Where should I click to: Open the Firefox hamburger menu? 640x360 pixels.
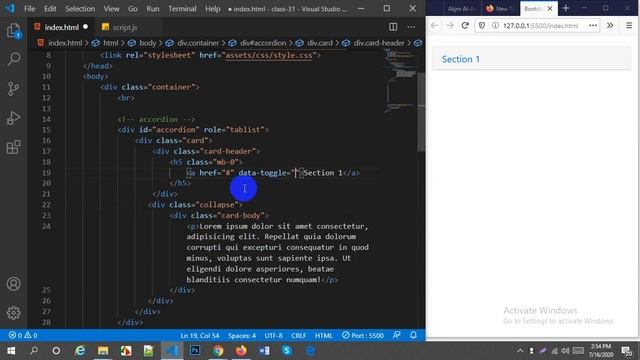(629, 25)
